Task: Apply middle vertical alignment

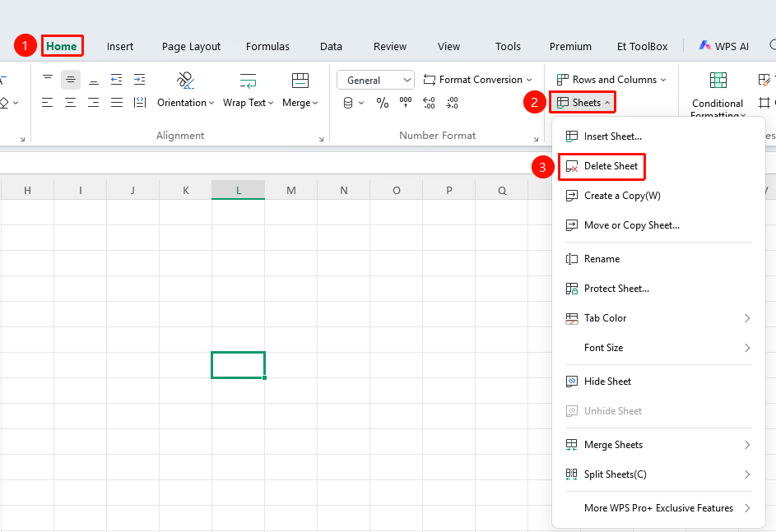Action: click(71, 79)
